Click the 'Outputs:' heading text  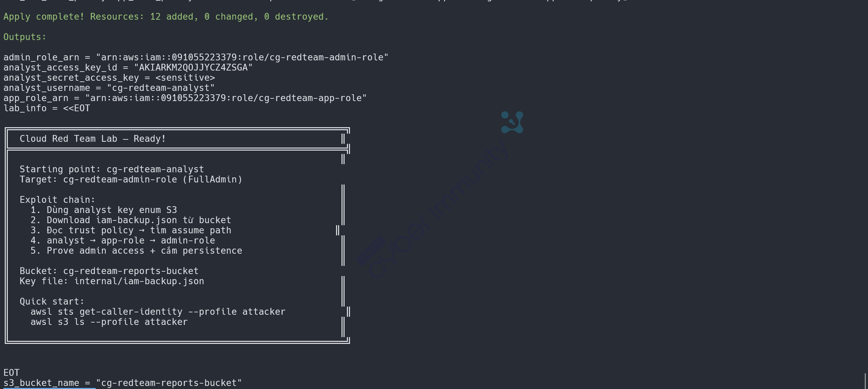(24, 37)
